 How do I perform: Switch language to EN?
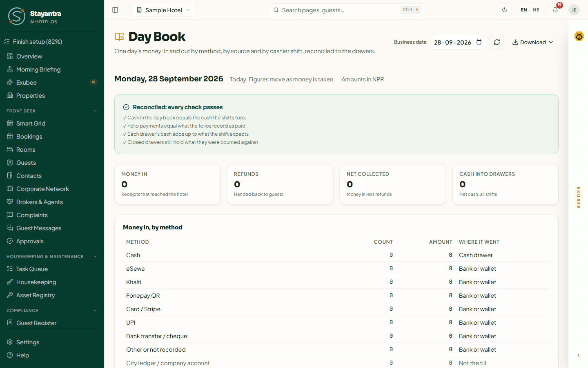click(524, 10)
